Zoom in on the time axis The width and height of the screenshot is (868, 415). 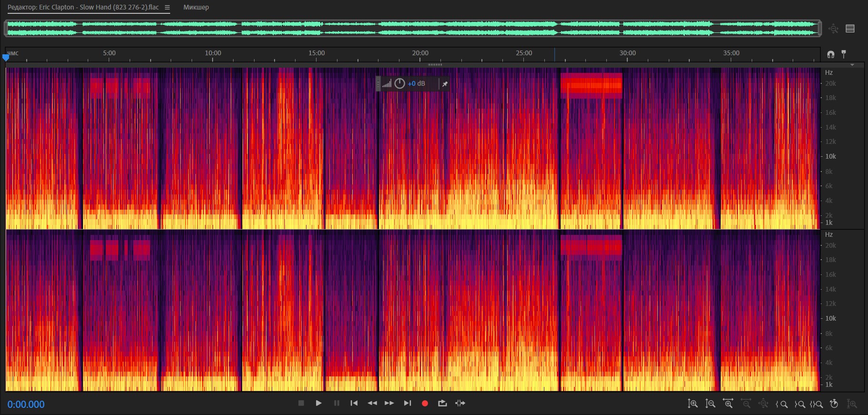[x=728, y=404]
